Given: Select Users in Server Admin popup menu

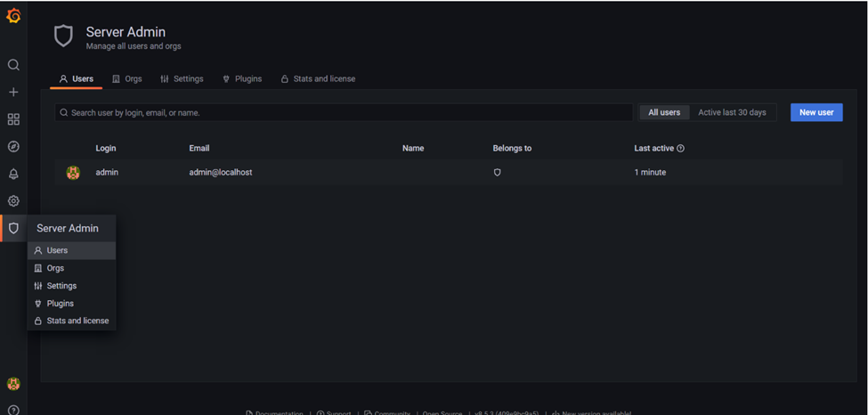Looking at the screenshot, I should 71,250.
